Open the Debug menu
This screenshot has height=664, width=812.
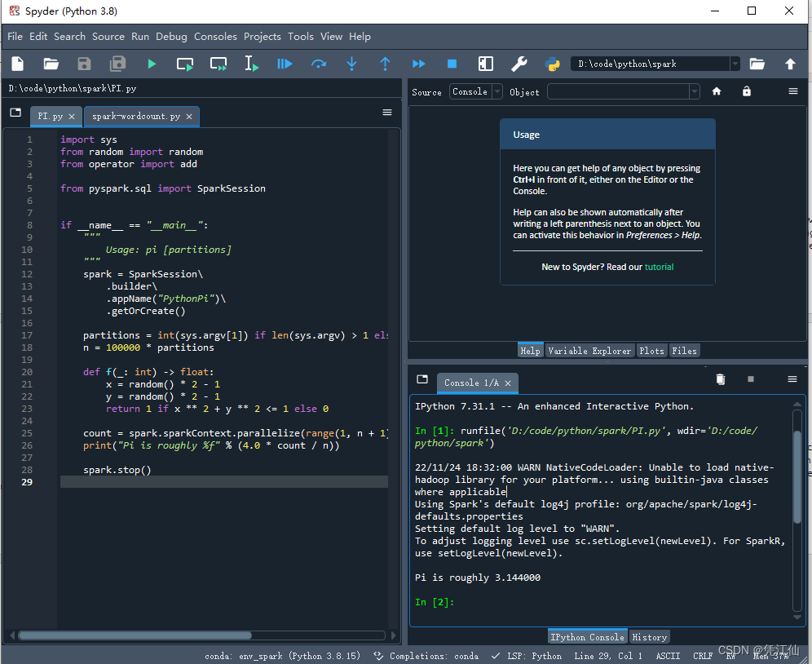pos(171,36)
